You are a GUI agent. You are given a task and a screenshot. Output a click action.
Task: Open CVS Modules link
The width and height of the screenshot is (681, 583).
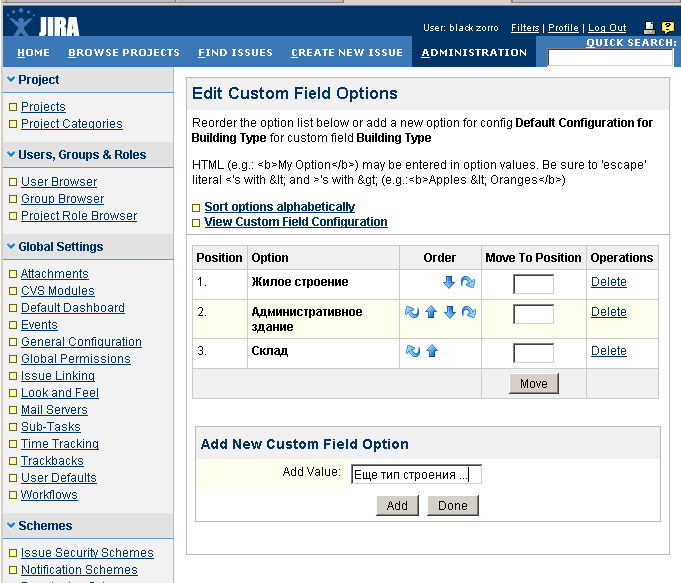click(58, 291)
